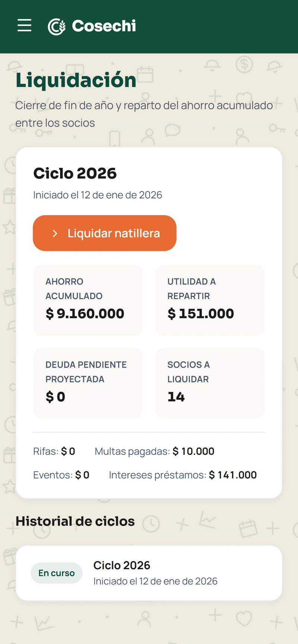Click the Ciclo 2026 card title
Image resolution: width=298 pixels, height=644 pixels.
click(75, 173)
